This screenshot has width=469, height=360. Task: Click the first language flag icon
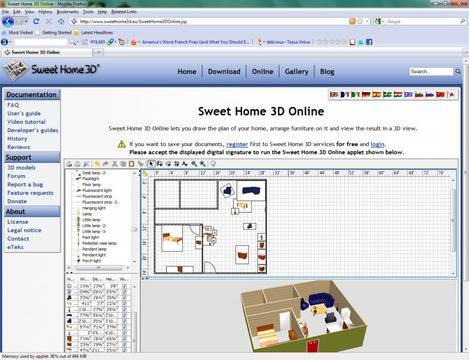click(x=334, y=95)
